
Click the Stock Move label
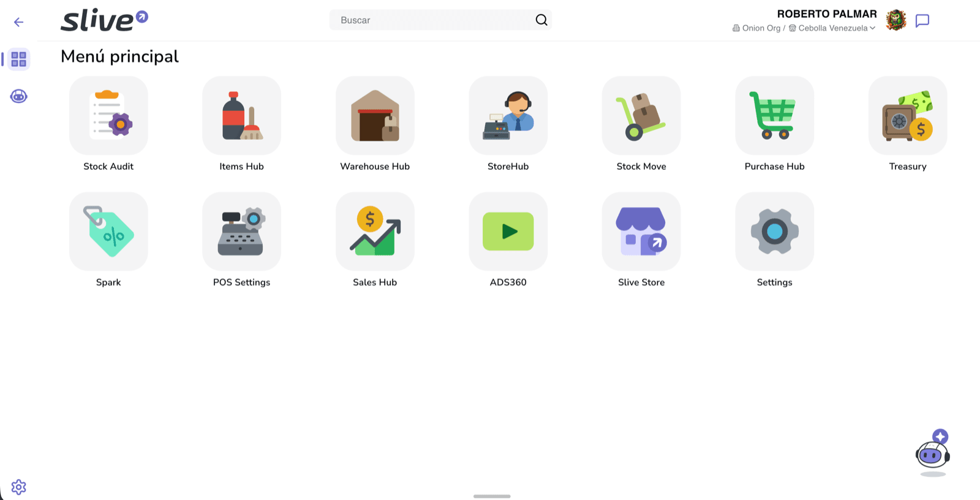click(x=641, y=167)
